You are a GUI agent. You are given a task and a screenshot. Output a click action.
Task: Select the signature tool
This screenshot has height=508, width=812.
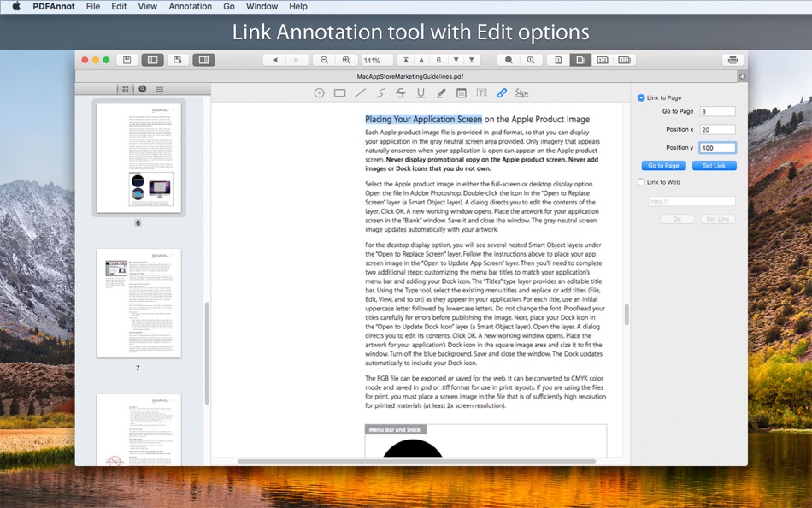point(521,93)
